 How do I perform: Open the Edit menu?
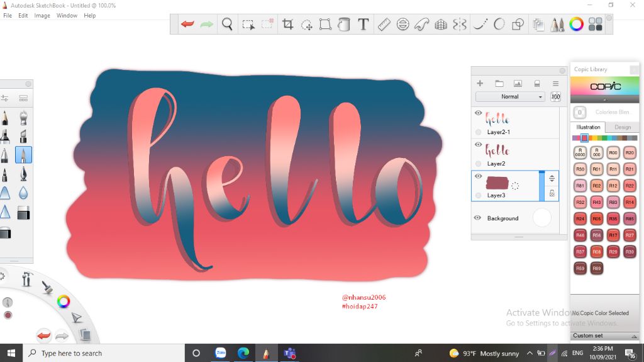pos(23,16)
